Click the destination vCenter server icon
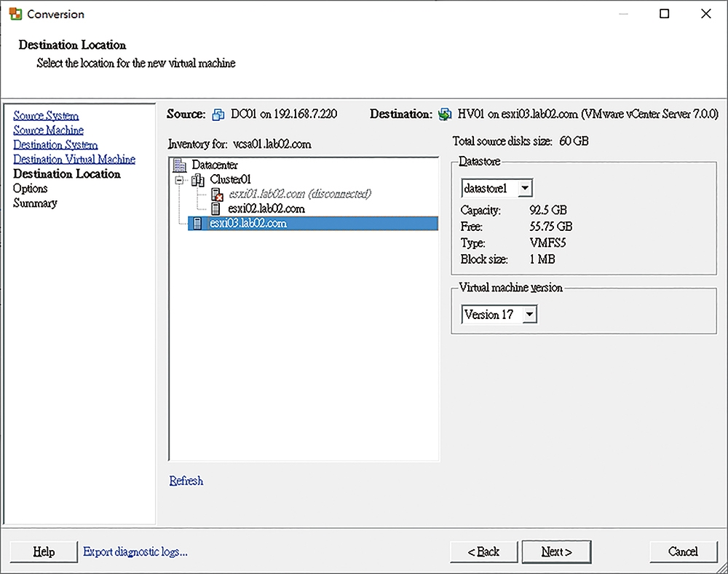 pyautogui.click(x=445, y=114)
